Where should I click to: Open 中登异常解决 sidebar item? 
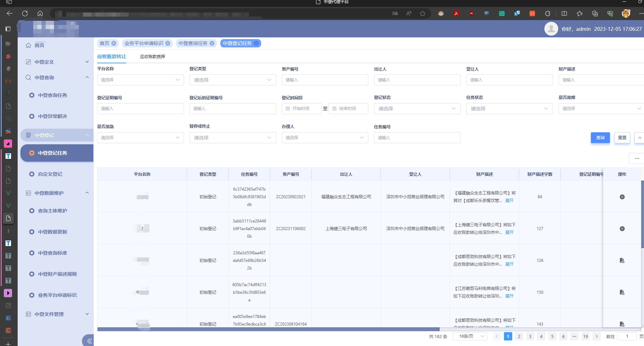coord(53,116)
